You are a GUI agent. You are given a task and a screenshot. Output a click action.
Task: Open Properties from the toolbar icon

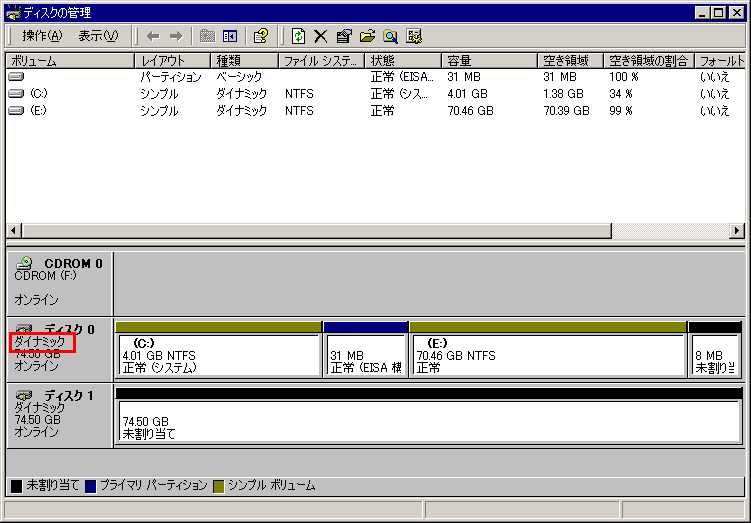tap(344, 36)
